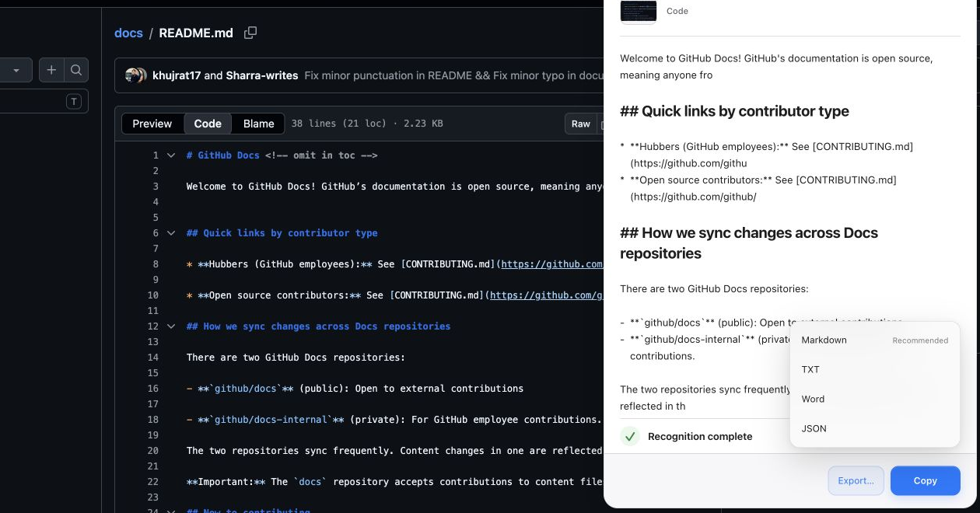This screenshot has width=980, height=513.
Task: Open Sharra-writes user profile link
Action: click(262, 75)
